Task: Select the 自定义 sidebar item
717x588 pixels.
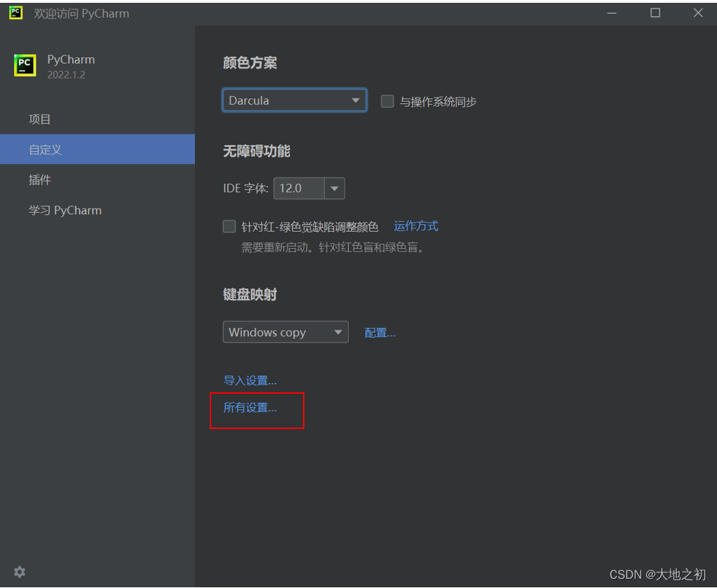Action: click(97, 149)
